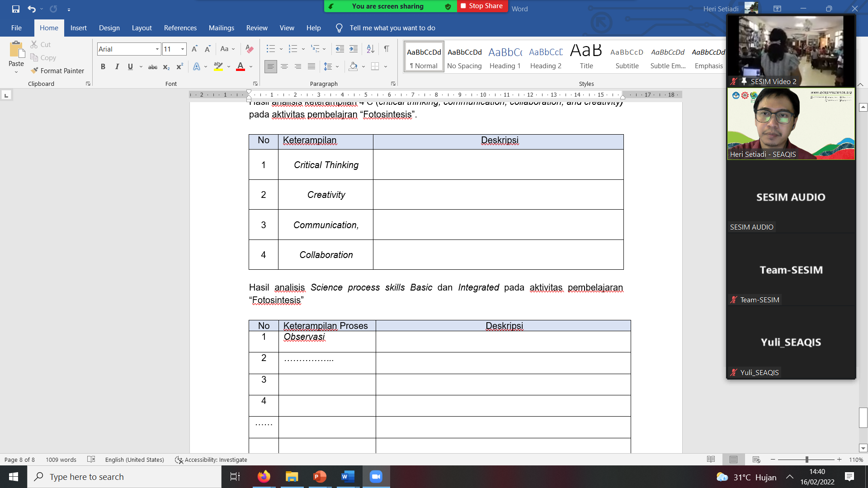
Task: Toggle Italic formatting
Action: tap(117, 66)
